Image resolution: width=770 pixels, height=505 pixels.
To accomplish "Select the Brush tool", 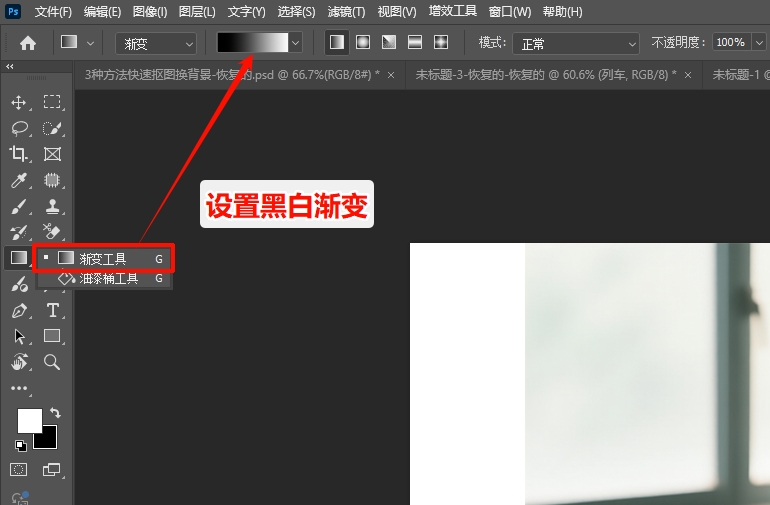I will click(x=19, y=206).
